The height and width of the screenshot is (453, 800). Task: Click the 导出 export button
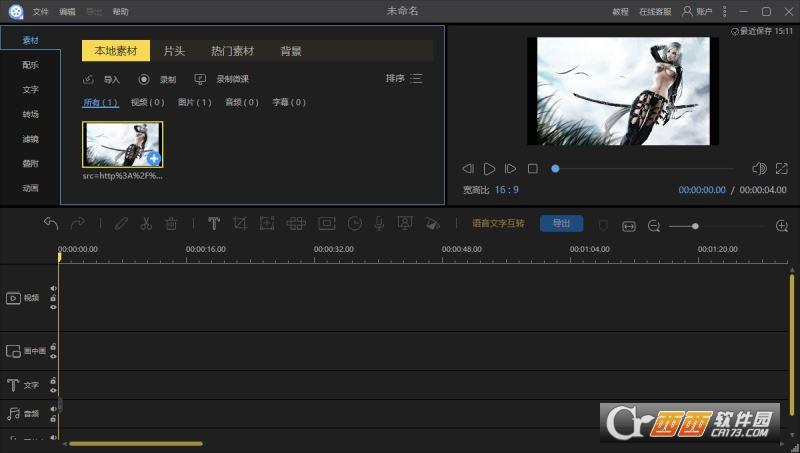click(562, 223)
